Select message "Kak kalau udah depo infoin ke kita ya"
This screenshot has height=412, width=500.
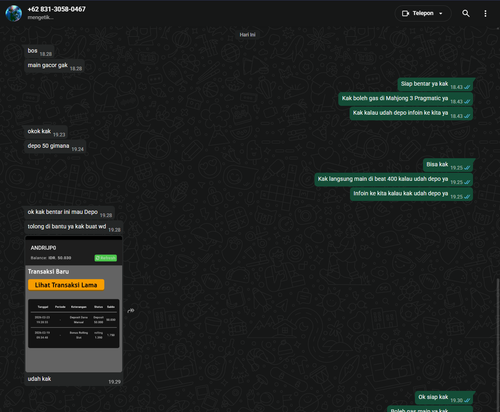point(411,113)
